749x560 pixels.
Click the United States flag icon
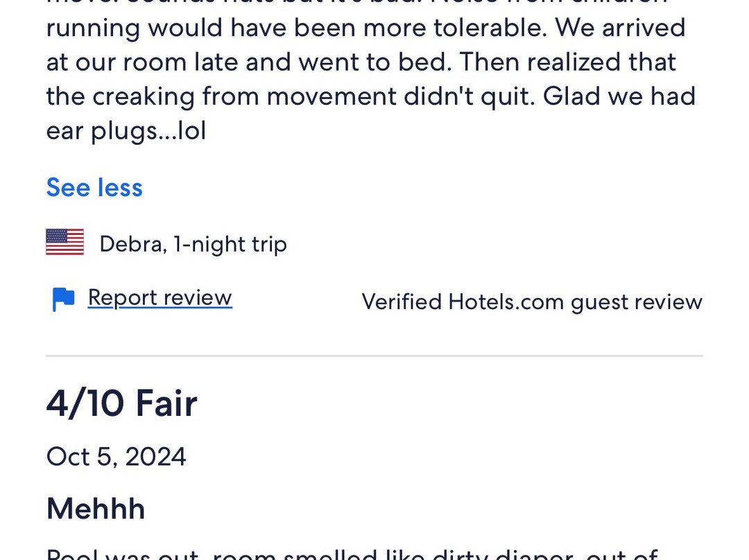pyautogui.click(x=64, y=243)
